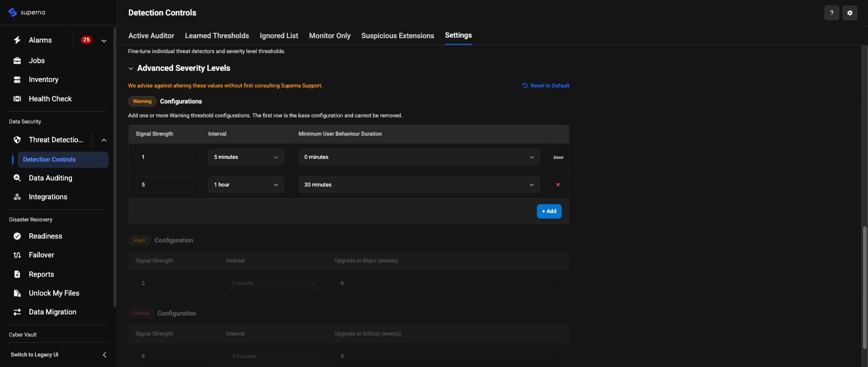Click the Reset to Default refresh icon

(525, 86)
